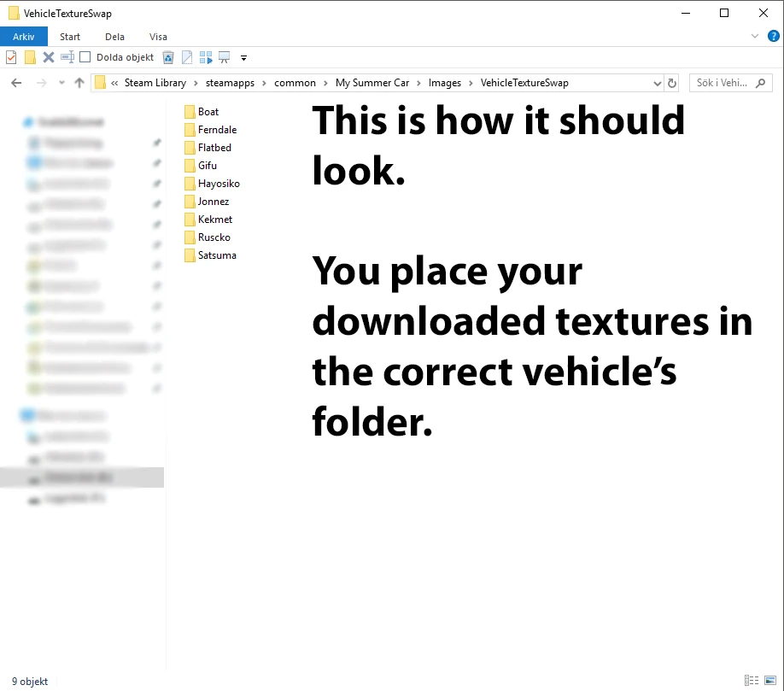Open the Recycle Bin toolbar icon
Screen dimensions: 784x691
168,57
